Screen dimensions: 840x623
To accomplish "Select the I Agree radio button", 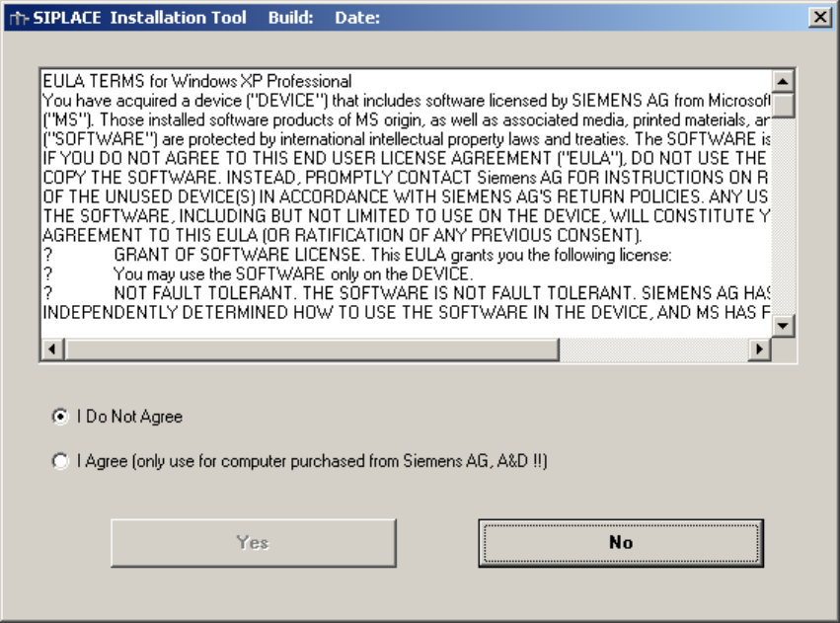I will (60, 461).
